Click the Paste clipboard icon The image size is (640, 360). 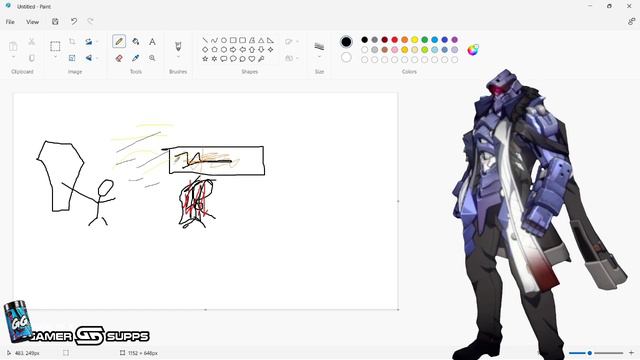tap(13, 46)
